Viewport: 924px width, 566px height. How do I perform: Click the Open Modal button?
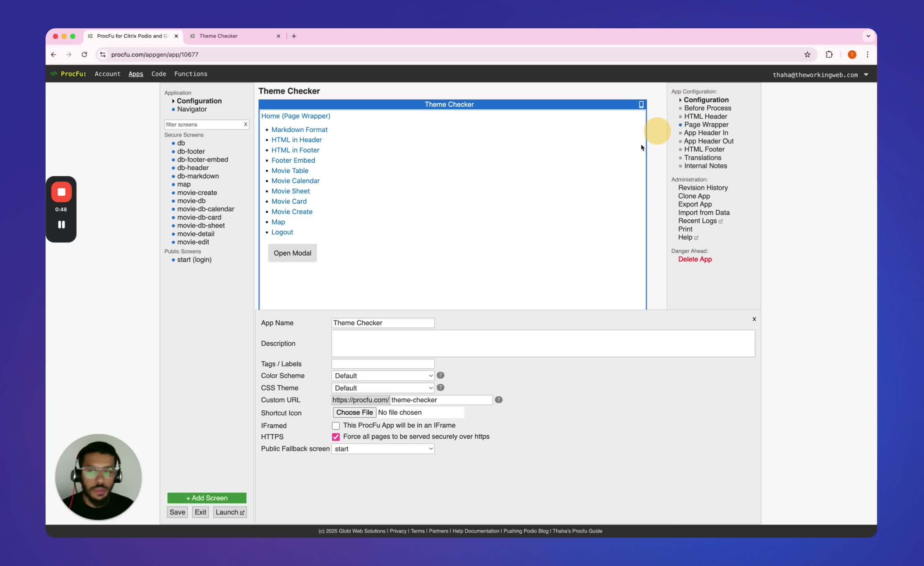[292, 253]
